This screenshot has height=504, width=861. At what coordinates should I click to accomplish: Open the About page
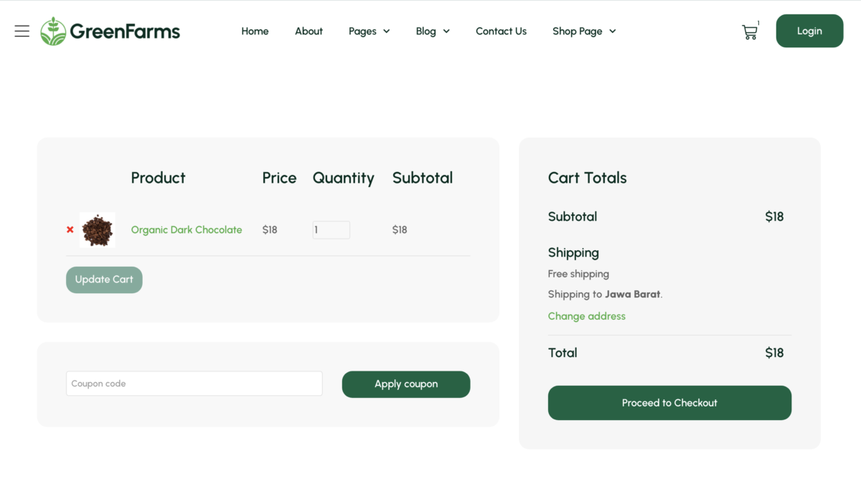[x=309, y=31]
